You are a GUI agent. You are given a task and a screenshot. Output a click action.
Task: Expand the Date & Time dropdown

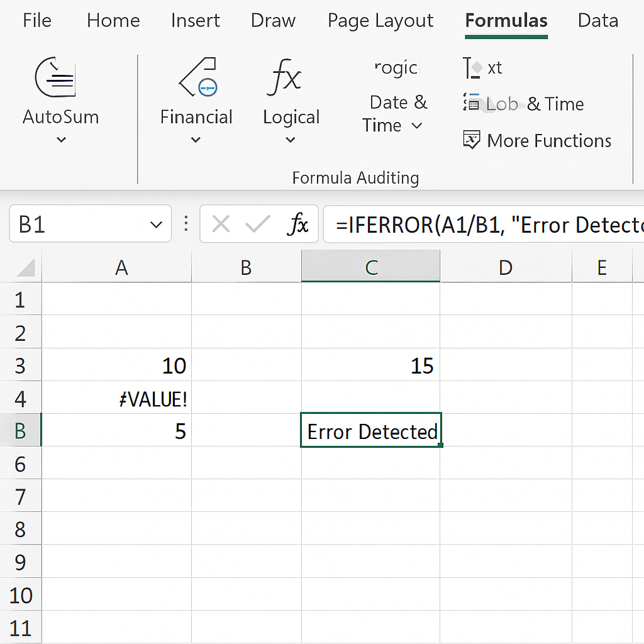(x=416, y=126)
